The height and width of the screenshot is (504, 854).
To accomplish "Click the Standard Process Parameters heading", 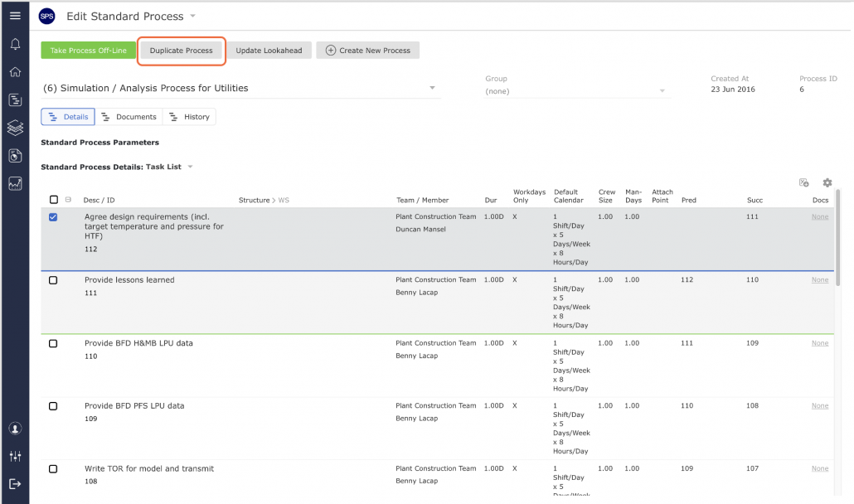I will point(99,143).
